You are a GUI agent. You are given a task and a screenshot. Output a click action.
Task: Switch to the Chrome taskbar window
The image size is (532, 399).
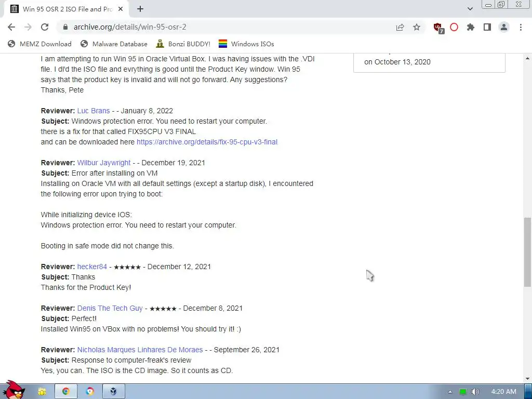[x=66, y=392]
